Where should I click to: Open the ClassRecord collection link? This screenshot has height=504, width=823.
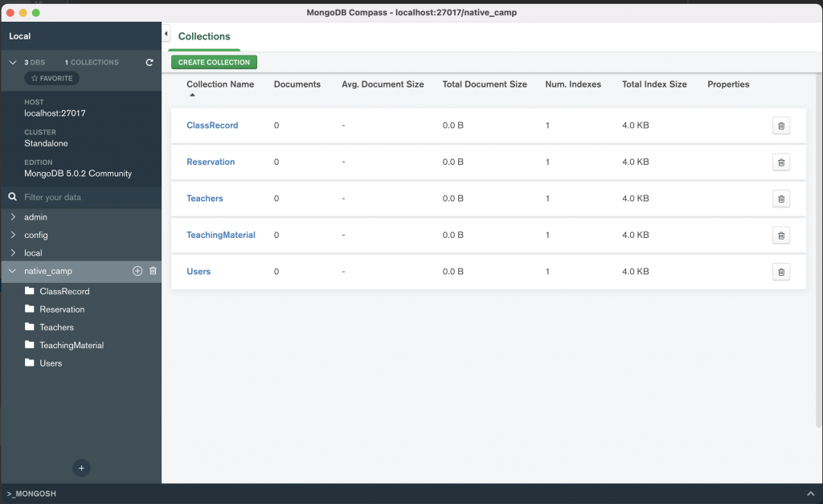[x=212, y=125]
